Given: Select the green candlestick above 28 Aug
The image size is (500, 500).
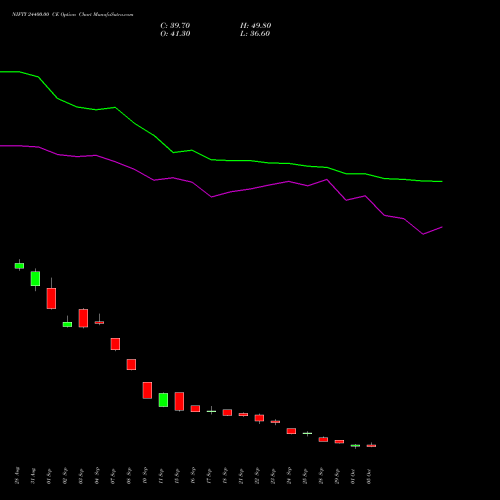Looking at the screenshot, I should coord(19,266).
